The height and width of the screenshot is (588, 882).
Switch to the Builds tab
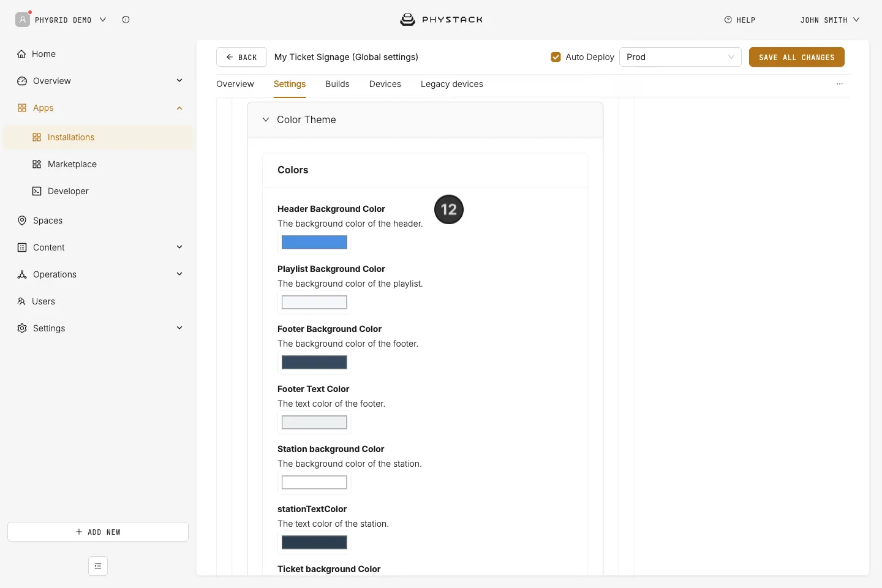click(337, 84)
